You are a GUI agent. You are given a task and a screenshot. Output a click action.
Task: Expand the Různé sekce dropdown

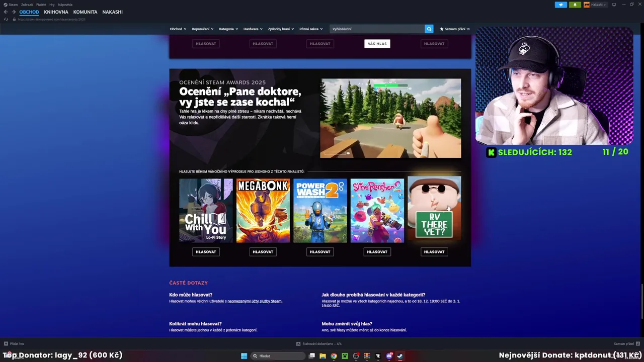tap(311, 29)
